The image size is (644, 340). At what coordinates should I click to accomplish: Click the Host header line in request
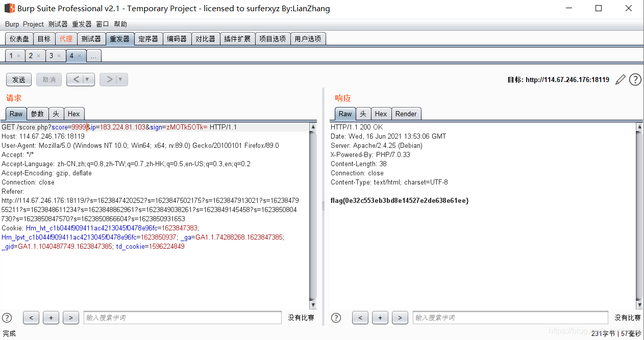point(43,136)
